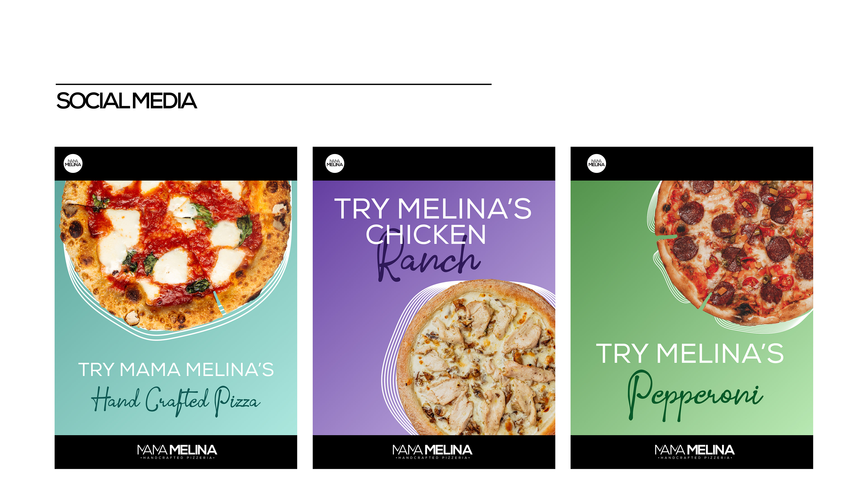Click 'TRY MELINA'S' text on green post
The width and height of the screenshot is (868, 488).
point(690,354)
